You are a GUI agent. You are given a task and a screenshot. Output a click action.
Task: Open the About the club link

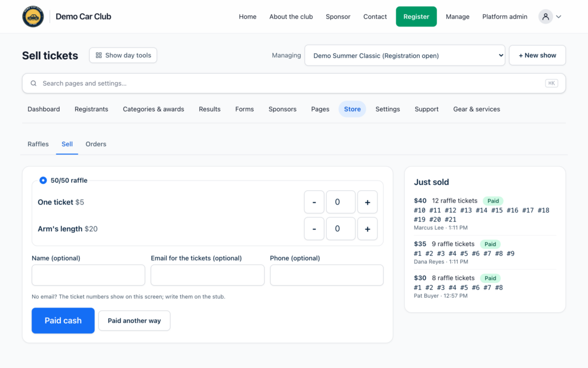click(x=291, y=17)
